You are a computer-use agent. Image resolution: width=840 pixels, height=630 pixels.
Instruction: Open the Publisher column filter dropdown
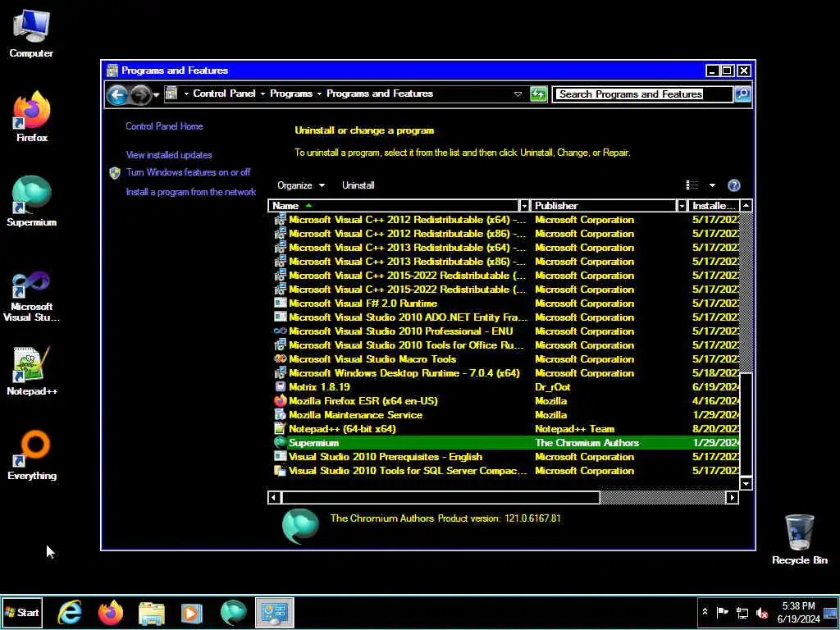tap(682, 206)
